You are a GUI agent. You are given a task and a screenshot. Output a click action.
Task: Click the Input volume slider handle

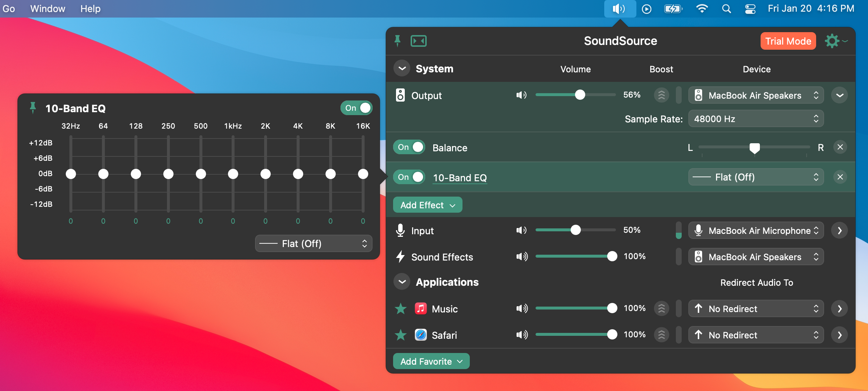[575, 230]
